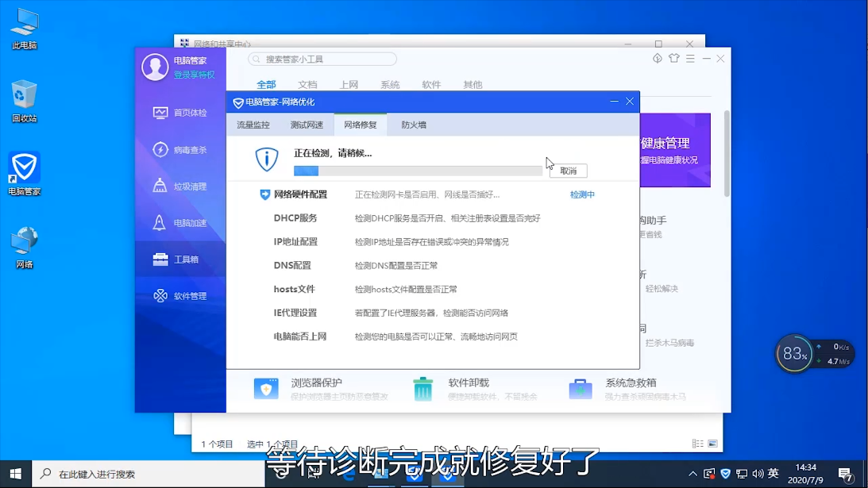Open 软件管理 in the sidebar
The height and width of the screenshot is (488, 868).
[180, 296]
